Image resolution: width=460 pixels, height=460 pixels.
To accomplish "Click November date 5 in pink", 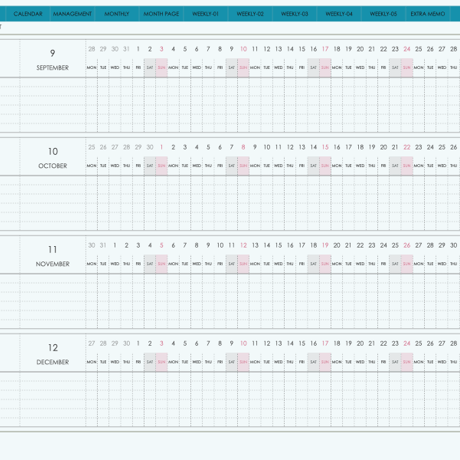I will (x=162, y=245).
